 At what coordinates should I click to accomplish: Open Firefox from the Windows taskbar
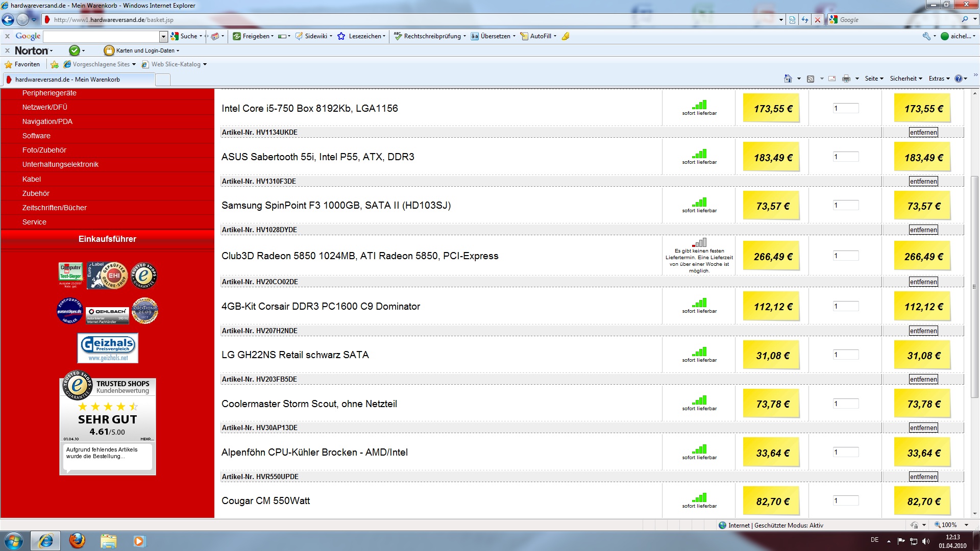tap(77, 540)
